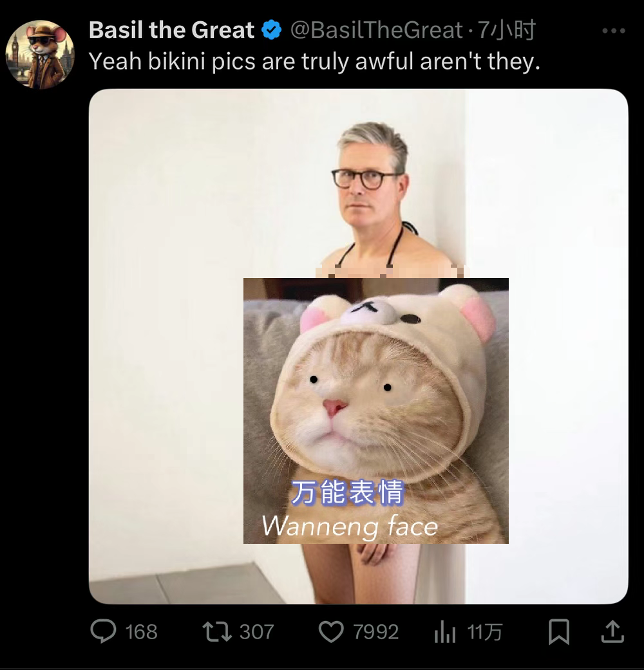The height and width of the screenshot is (670, 644).
Task: Open Basil the Great's profile avatar
Action: (40, 55)
